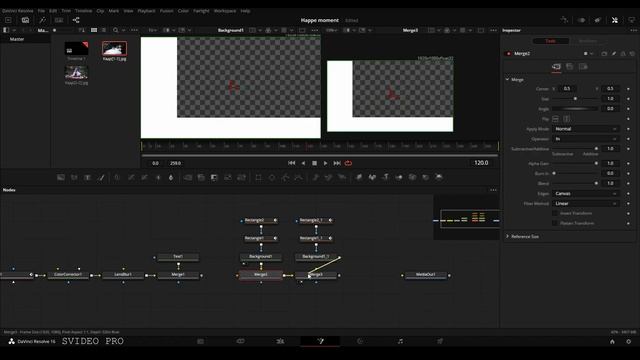Open the Effects Library wand icon
Image resolution: width=640 pixels, height=360 pixels.
42,20
